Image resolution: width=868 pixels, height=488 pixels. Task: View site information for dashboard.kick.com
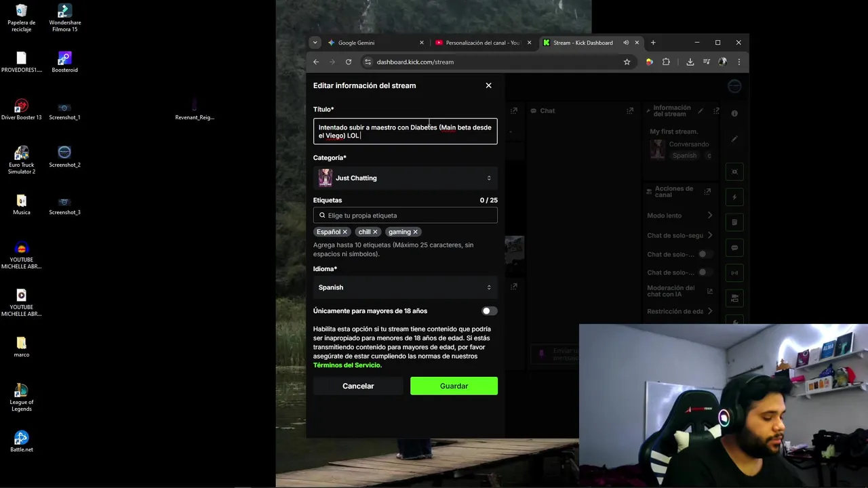(368, 62)
